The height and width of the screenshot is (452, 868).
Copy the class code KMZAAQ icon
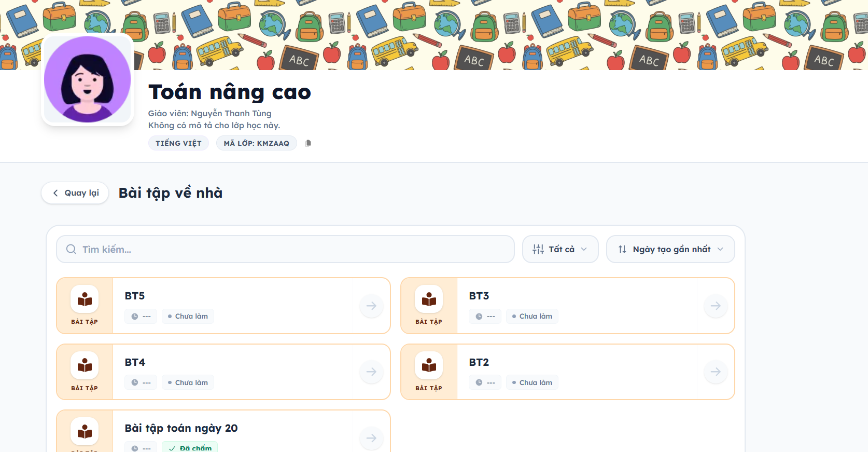coord(308,143)
